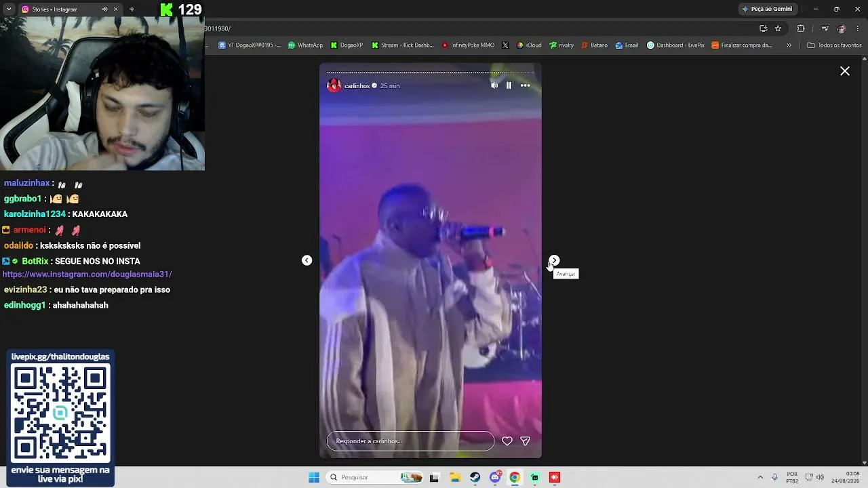Mute the Instagram story audio
868x488 pixels.
[x=494, y=85]
